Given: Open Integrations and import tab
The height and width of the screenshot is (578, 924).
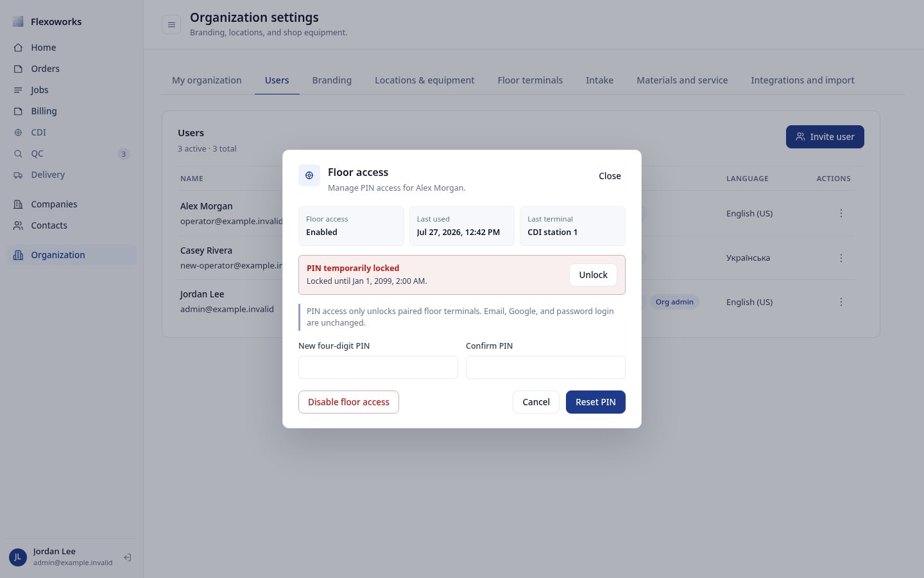Looking at the screenshot, I should click(803, 80).
